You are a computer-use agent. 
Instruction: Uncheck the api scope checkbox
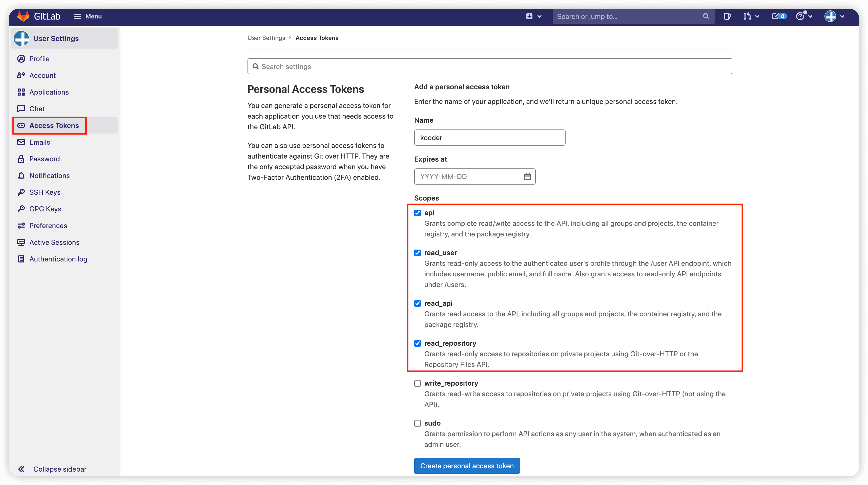point(418,212)
